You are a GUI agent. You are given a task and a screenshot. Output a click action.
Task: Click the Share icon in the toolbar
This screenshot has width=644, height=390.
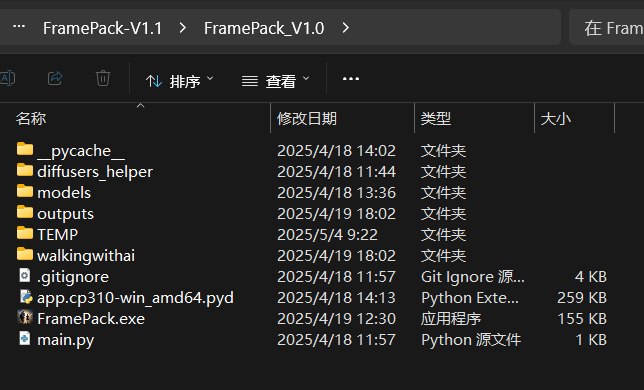coord(55,78)
